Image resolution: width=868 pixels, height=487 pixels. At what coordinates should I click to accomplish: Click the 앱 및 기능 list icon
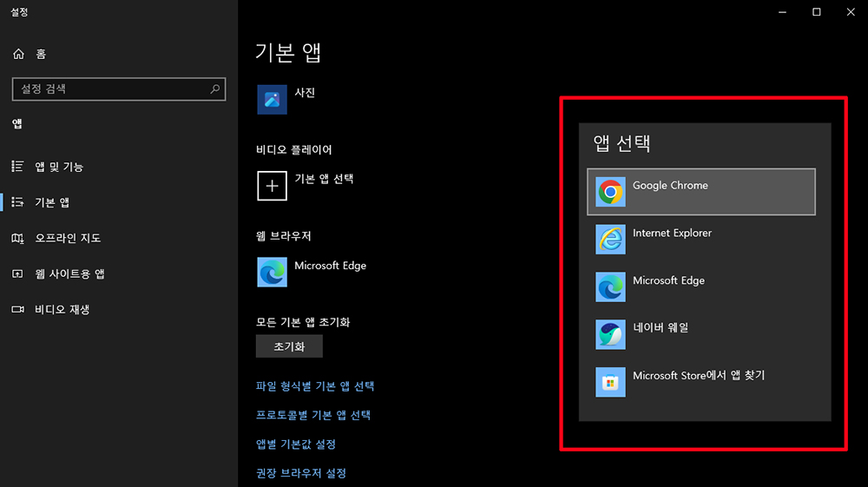pos(17,166)
